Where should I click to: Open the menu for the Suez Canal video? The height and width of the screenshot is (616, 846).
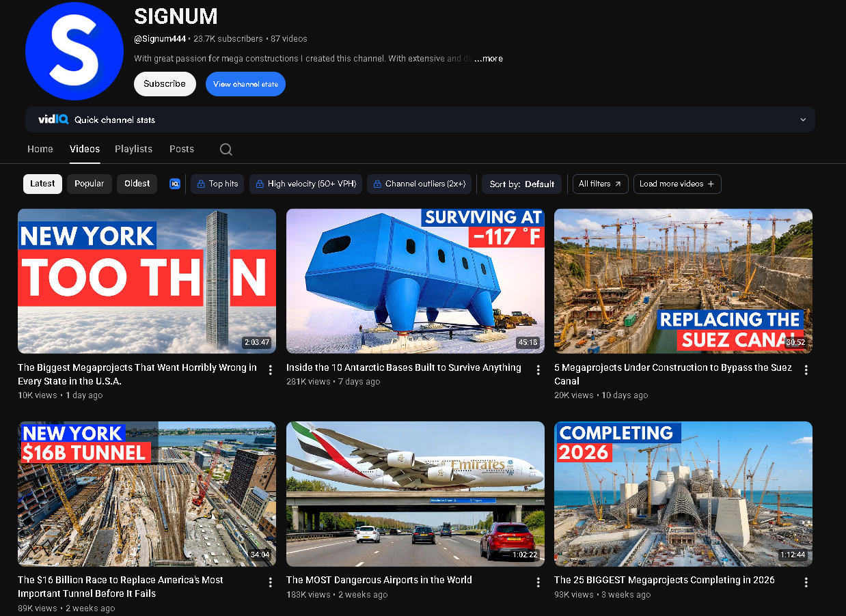pos(806,370)
